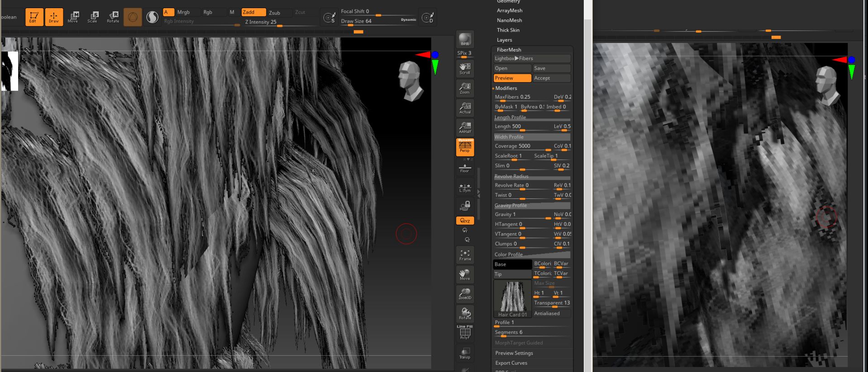Activate the Scroll canvas icon
Viewport: 868px width, 372px height.
[465, 69]
